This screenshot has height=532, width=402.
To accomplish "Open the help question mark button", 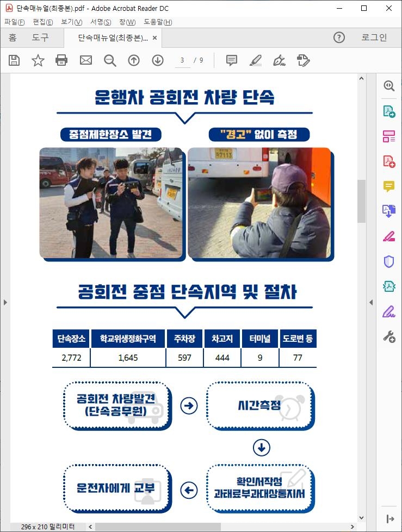I will (x=339, y=37).
